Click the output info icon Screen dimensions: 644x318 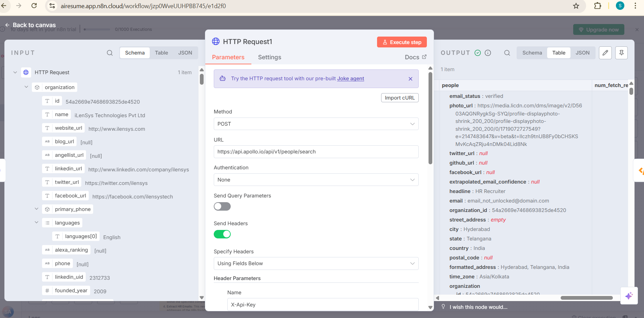[488, 53]
